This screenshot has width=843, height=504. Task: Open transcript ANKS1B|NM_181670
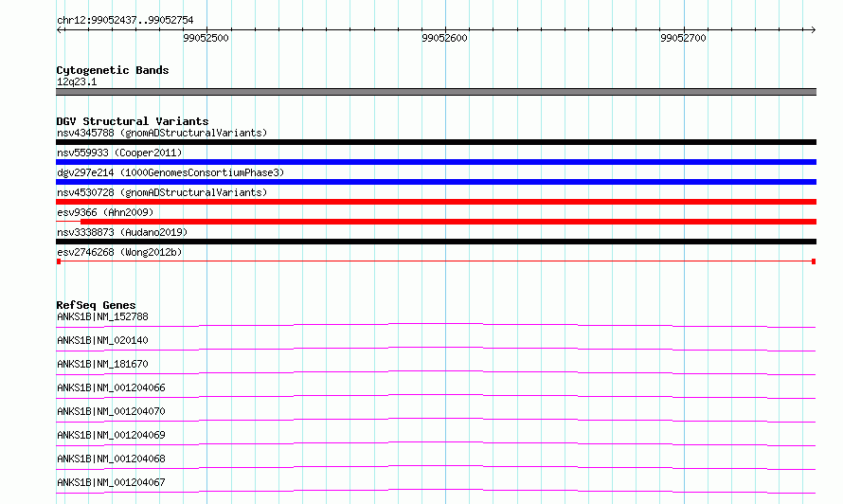102,364
